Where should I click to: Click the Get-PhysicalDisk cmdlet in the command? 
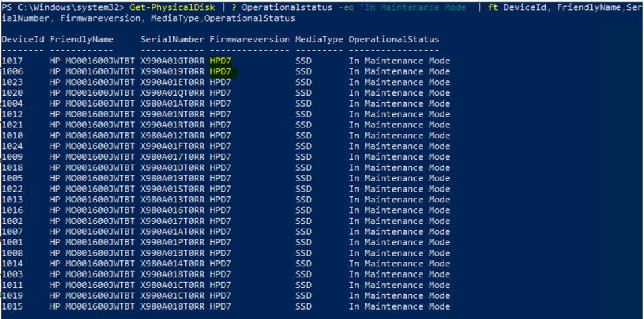(x=172, y=8)
